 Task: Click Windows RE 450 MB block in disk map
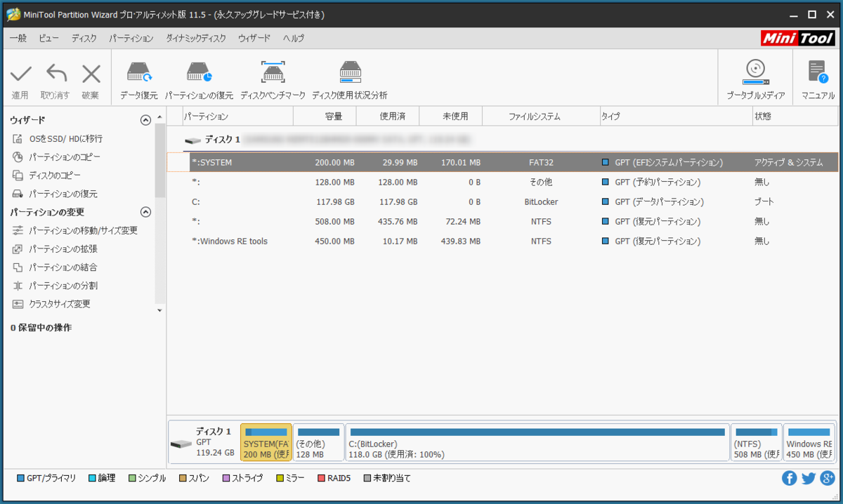[809, 442]
